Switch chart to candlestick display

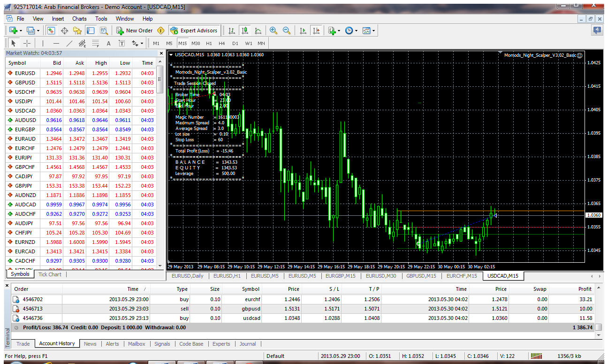click(x=244, y=30)
